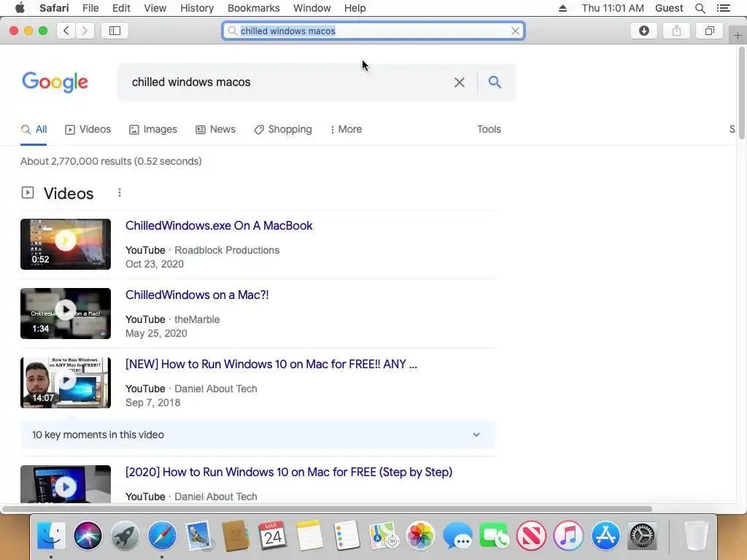Show all tabs overview button
The image size is (747, 560).
(709, 31)
